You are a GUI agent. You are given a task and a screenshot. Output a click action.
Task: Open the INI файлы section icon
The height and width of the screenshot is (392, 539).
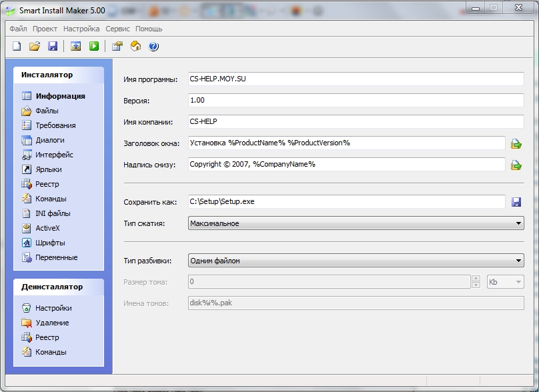27,213
